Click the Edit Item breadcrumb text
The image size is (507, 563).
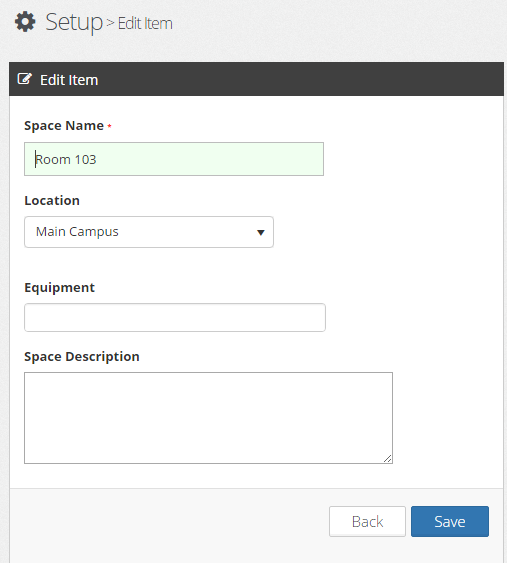point(145,24)
